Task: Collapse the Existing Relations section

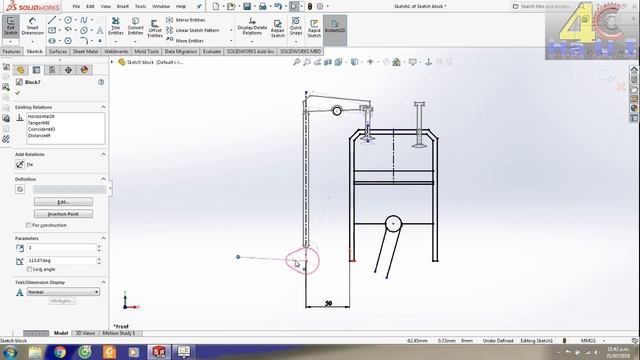Action: pyautogui.click(x=103, y=107)
